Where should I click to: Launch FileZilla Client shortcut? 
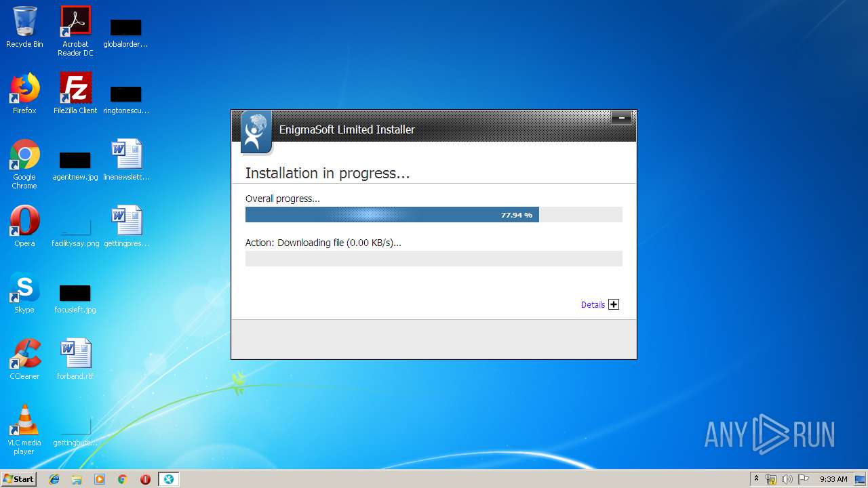[75, 94]
